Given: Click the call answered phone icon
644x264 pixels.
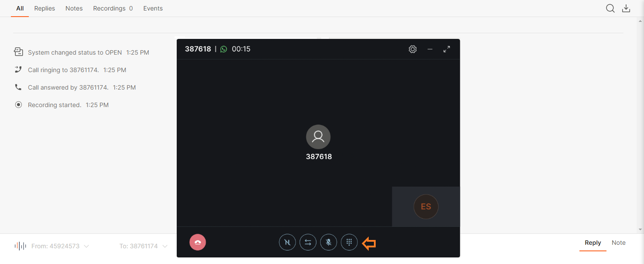Looking at the screenshot, I should pyautogui.click(x=18, y=87).
